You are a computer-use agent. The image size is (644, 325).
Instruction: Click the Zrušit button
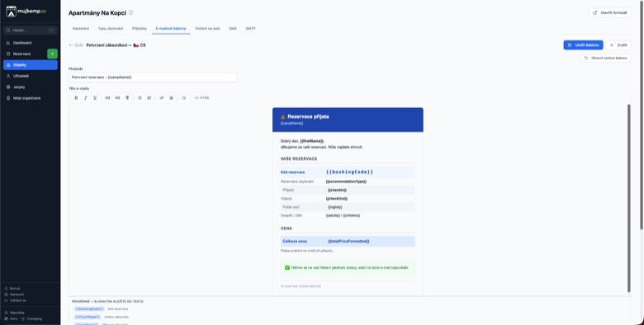click(618, 45)
